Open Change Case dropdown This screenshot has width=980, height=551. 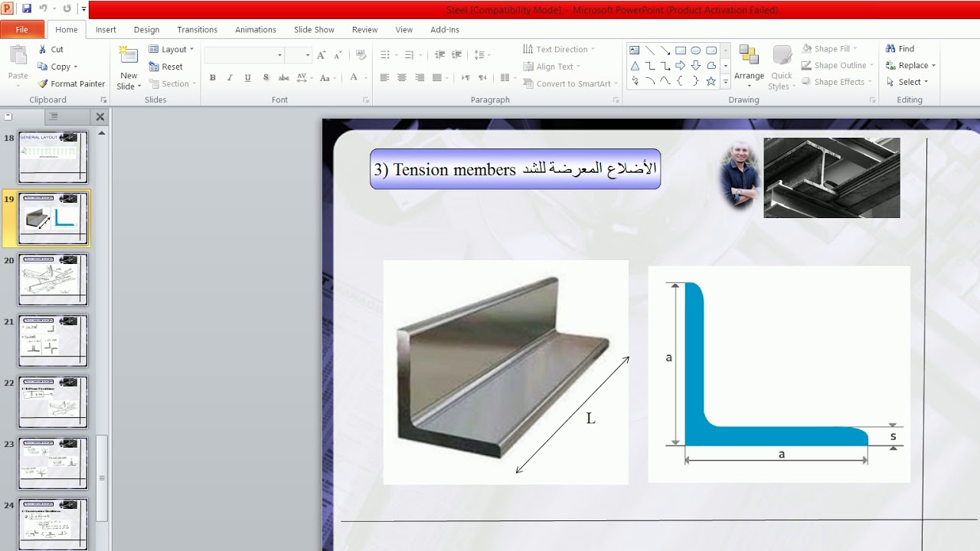(x=328, y=78)
